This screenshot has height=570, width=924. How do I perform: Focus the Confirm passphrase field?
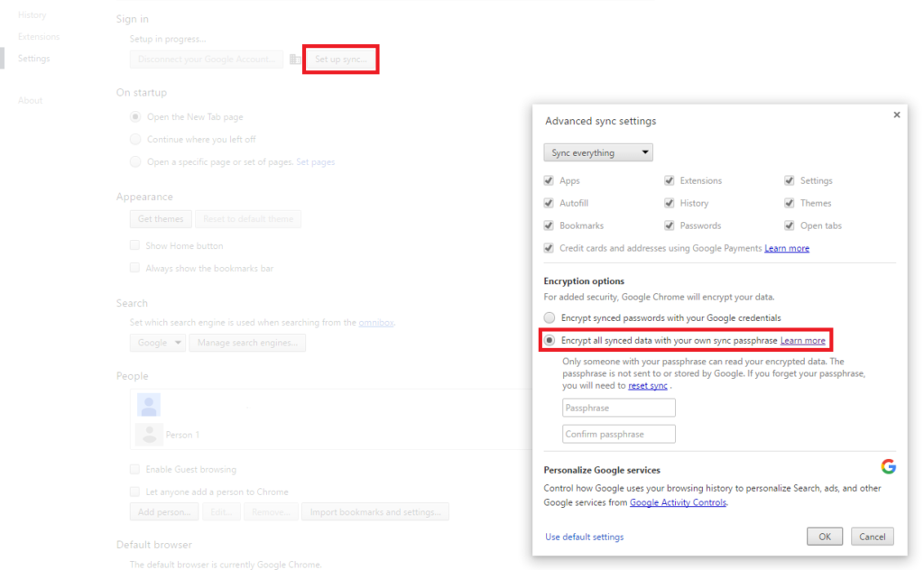pos(619,434)
